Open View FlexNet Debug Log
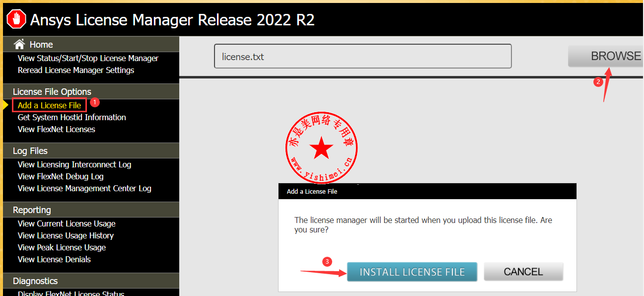The height and width of the screenshot is (296, 644). [61, 176]
